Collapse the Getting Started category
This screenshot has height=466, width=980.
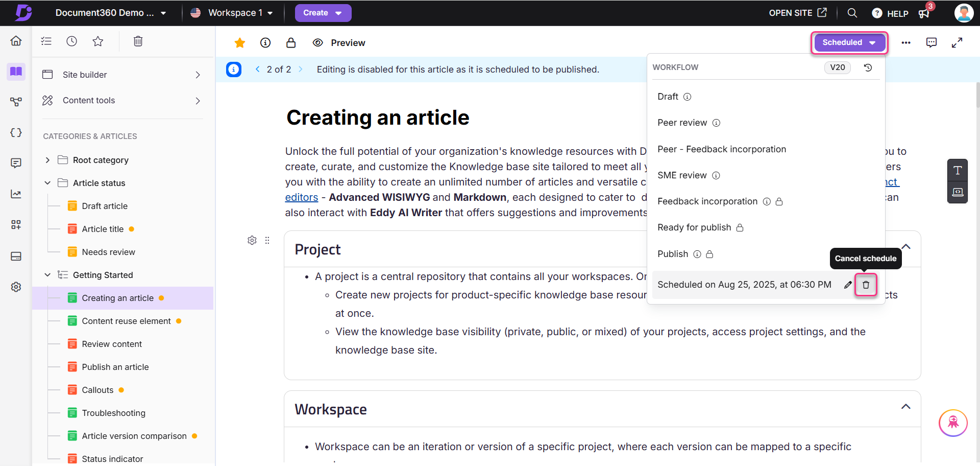[x=47, y=275]
